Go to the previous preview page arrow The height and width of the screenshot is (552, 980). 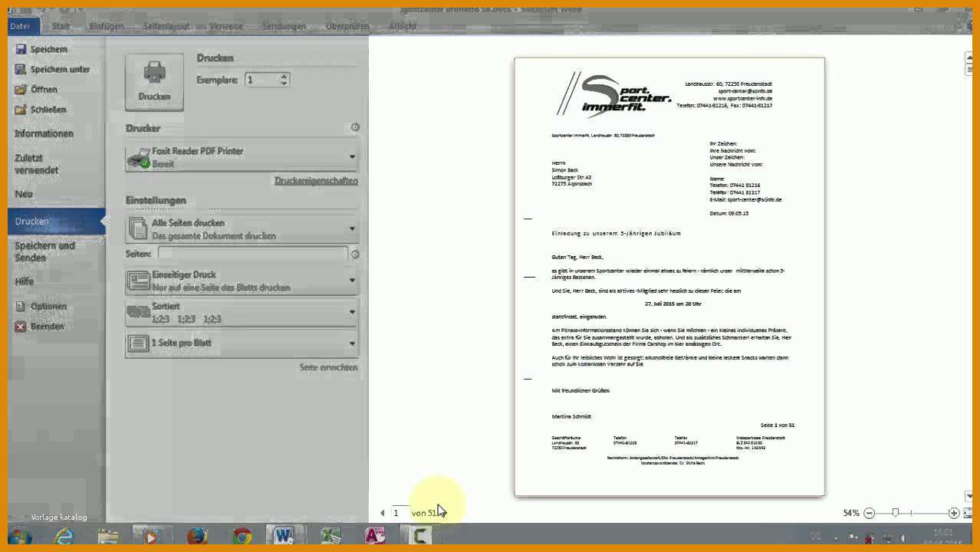[382, 513]
